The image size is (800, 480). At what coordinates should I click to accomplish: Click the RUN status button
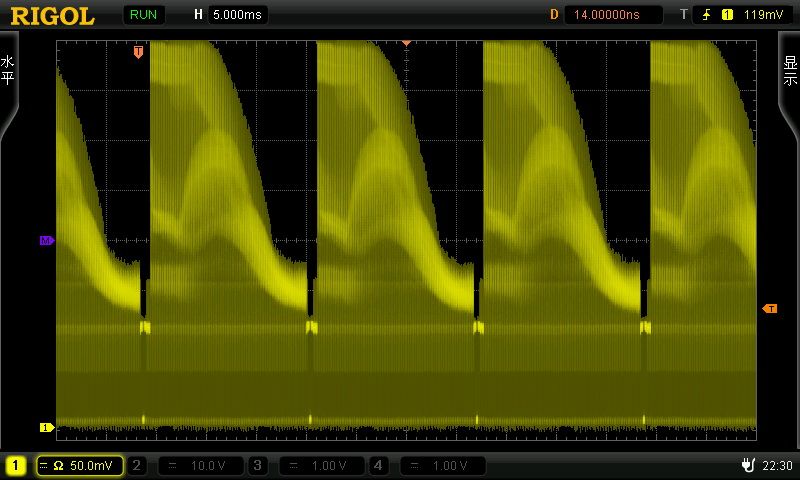point(144,15)
